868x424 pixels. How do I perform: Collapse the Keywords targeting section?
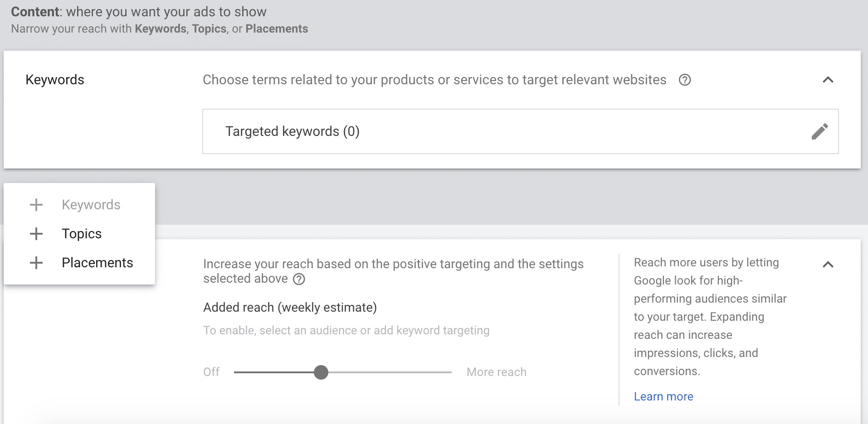point(829,80)
